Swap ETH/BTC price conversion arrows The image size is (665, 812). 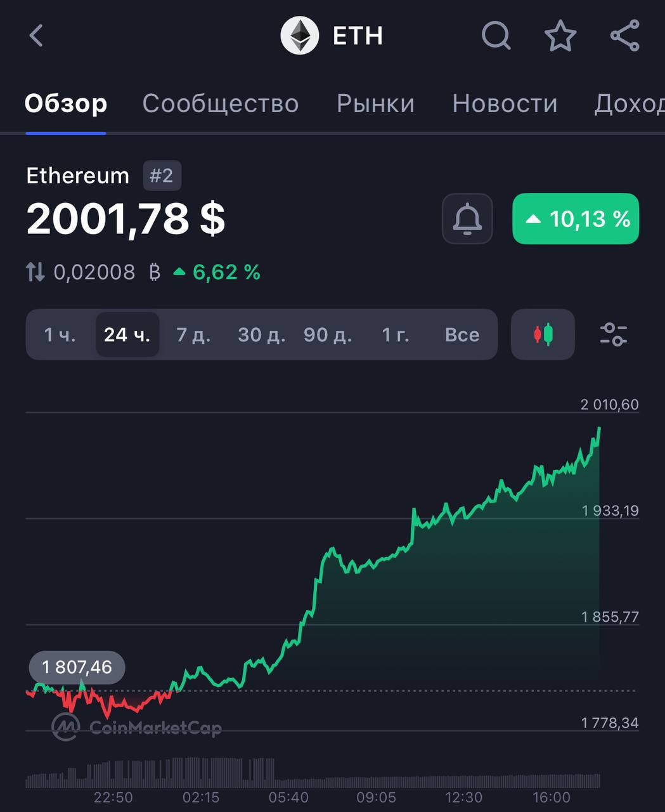(36, 273)
